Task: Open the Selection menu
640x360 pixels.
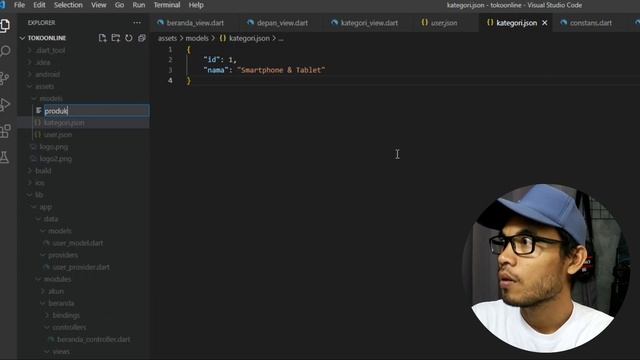Action: 68,5
